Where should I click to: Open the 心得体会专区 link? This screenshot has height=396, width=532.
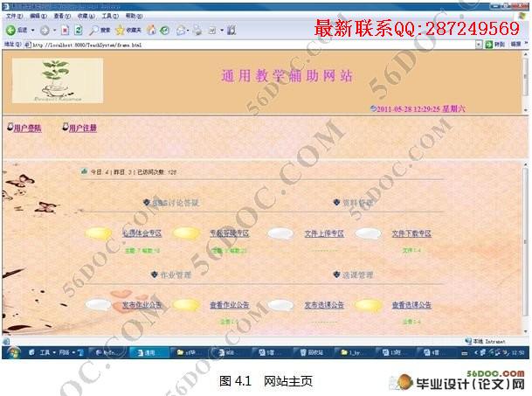[x=142, y=233]
